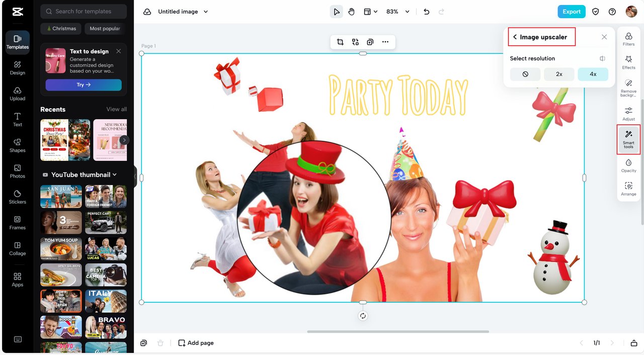The height and width of the screenshot is (355, 644).
Task: Open the Tom Yum Soup thumbnail template
Action: (x=61, y=249)
